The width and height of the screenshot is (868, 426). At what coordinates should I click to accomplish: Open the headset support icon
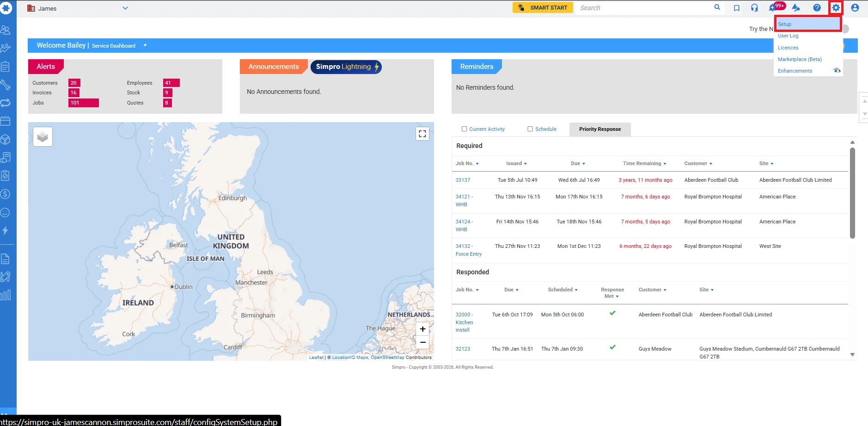[x=754, y=8]
